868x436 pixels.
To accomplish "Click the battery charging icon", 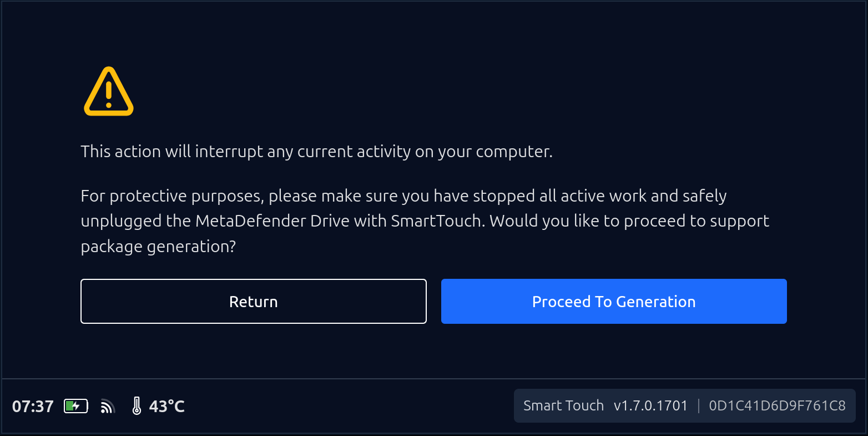I will point(76,407).
